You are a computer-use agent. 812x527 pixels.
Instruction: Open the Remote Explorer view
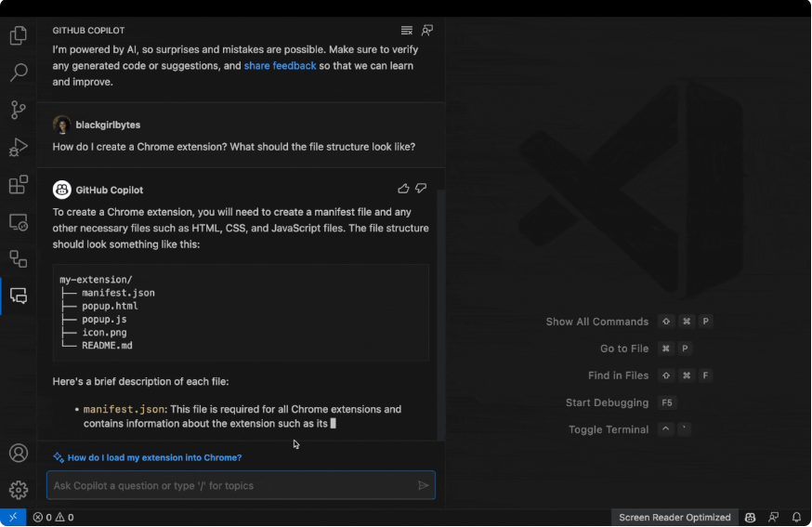(19, 222)
